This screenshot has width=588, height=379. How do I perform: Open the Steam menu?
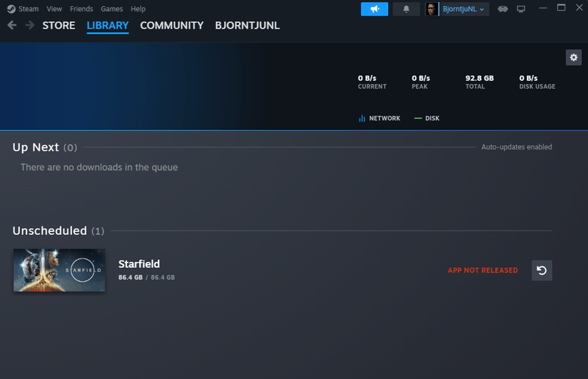click(x=29, y=9)
